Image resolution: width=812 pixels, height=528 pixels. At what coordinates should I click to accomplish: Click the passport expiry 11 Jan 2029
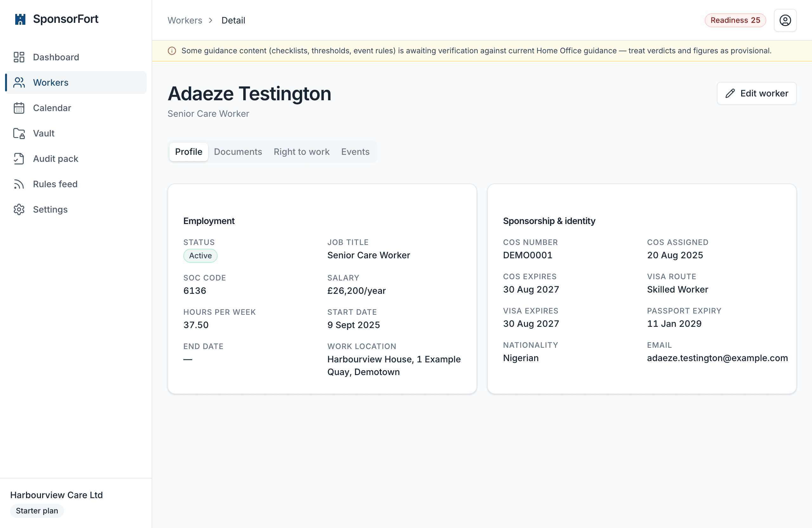pyautogui.click(x=674, y=323)
